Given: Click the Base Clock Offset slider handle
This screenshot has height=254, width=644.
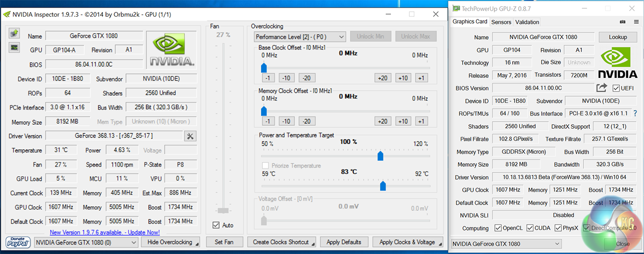Looking at the screenshot, I should click(264, 68).
